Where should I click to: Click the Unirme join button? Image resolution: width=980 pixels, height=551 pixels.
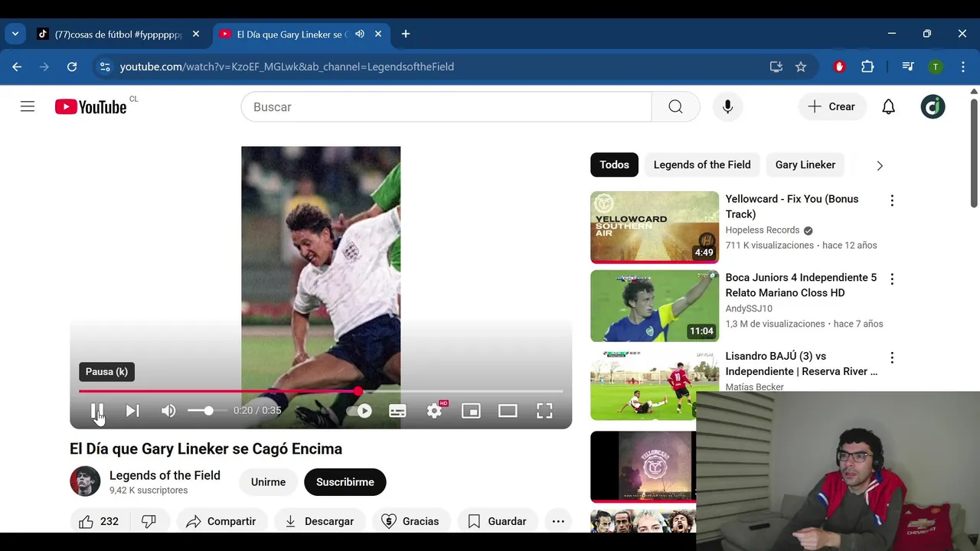pos(268,482)
